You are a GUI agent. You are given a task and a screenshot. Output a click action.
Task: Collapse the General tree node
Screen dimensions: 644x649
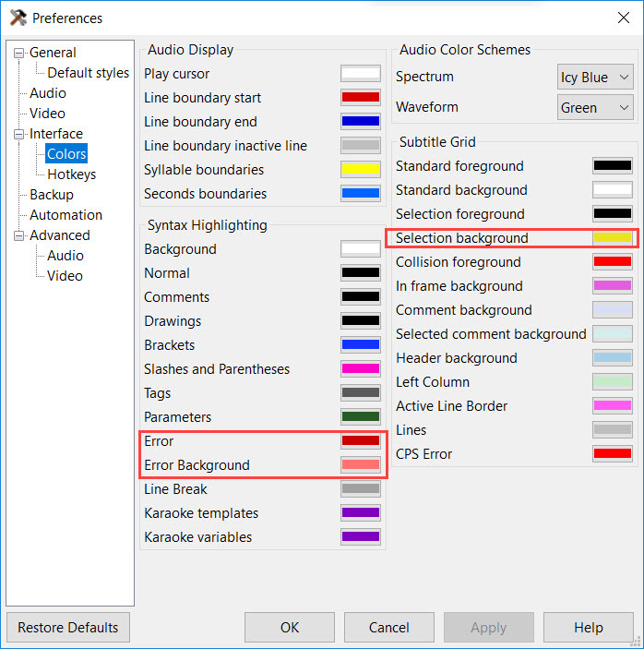point(18,53)
